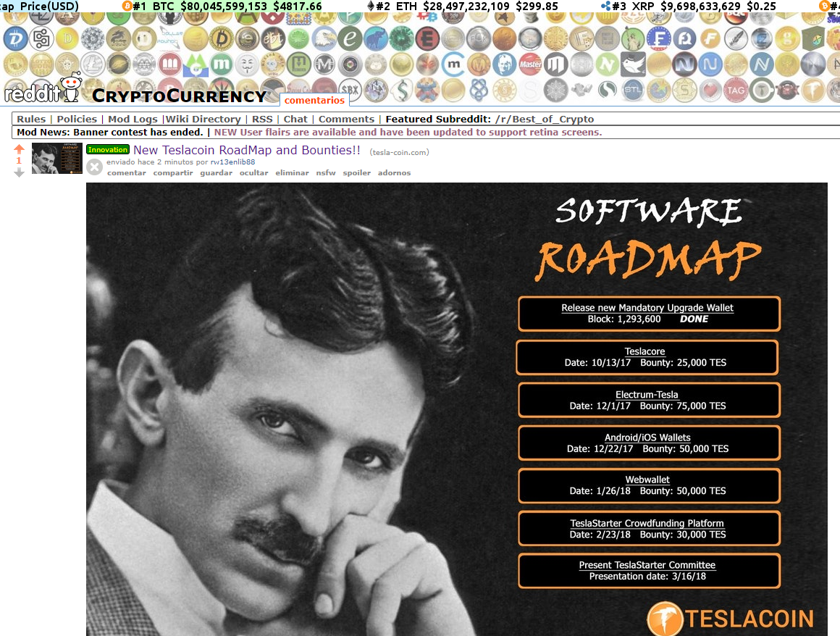This screenshot has width=840, height=636.
Task: Click the XRP icon in the price ticker
Action: pos(606,6)
